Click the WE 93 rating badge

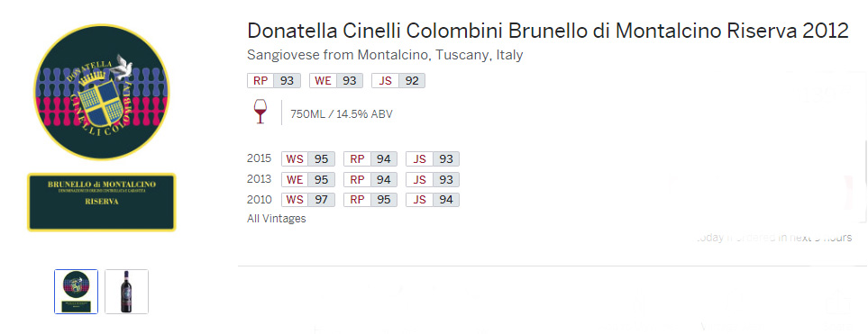tap(336, 81)
